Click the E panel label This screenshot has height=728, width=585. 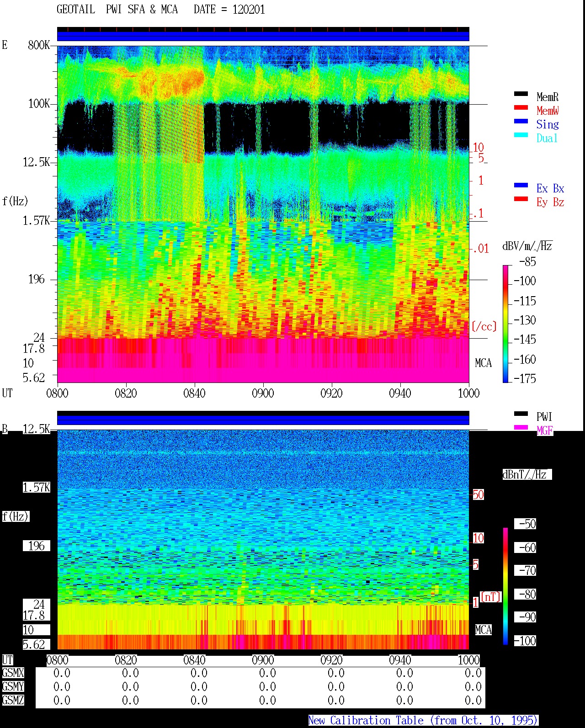(x=5, y=45)
